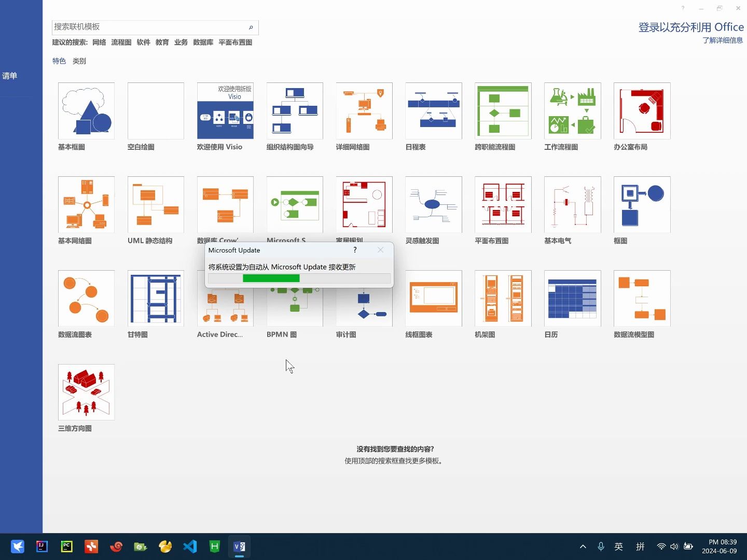747x560 pixels.
Task: Open the 三维方向图 template icon
Action: 86,393
